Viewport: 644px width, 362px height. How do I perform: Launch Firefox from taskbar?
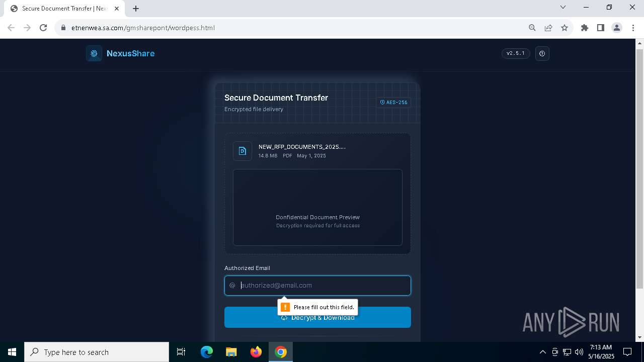(256, 352)
